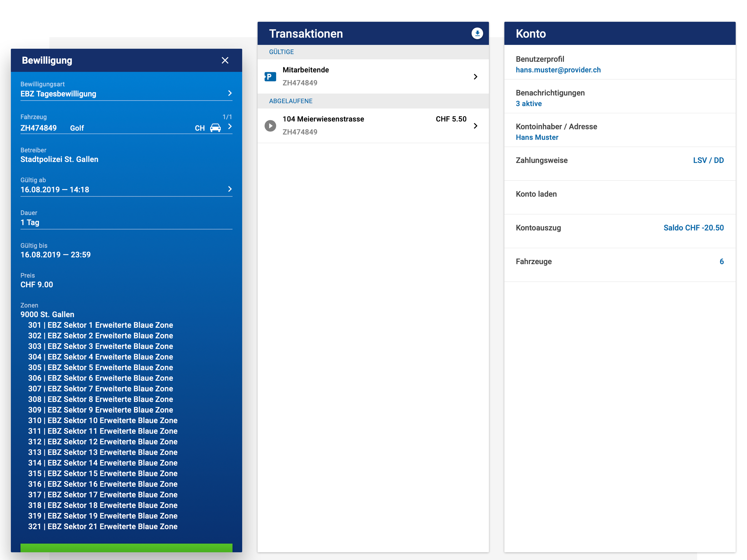Click the blue parking ticket icon for Mitarbeitende

tap(270, 77)
